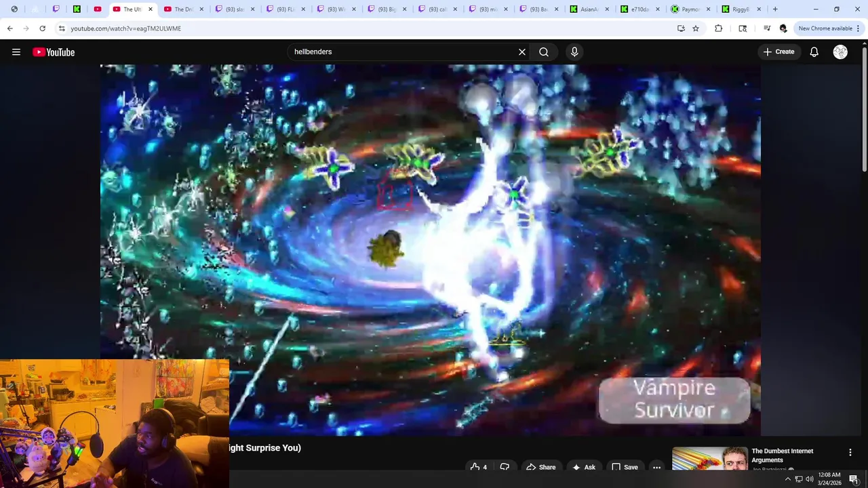Start voice search with the microphone
Screen dimensions: 868x488
[x=574, y=52]
